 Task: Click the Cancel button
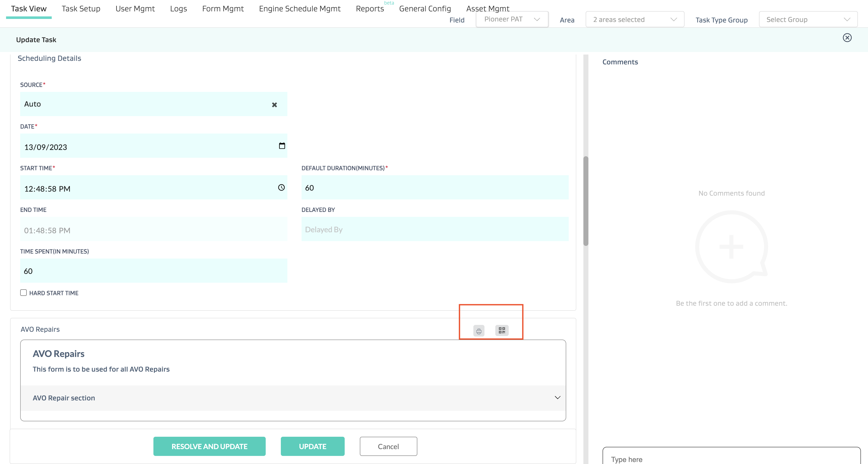pos(388,446)
